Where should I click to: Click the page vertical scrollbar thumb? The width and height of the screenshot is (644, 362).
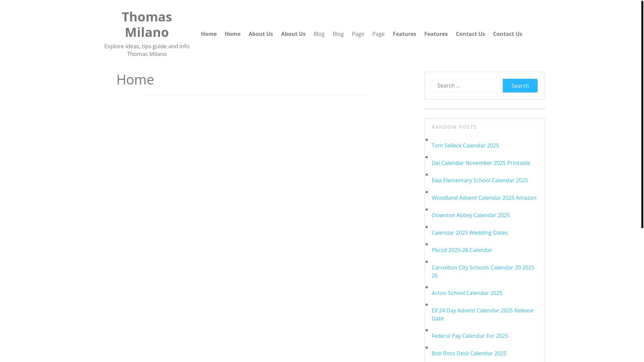[x=642, y=114]
